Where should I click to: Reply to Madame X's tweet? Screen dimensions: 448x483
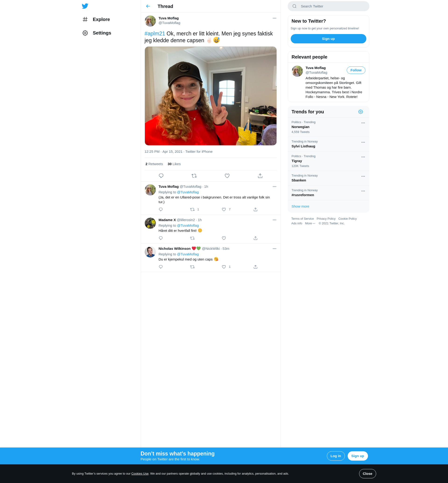161,238
